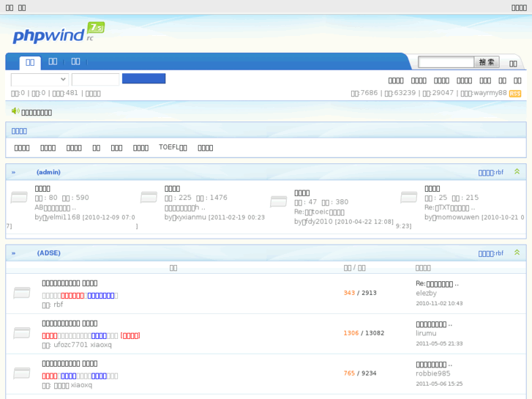Open last poster lirumu profile
Image resolution: width=532 pixels, height=399 pixels.
[x=426, y=333]
